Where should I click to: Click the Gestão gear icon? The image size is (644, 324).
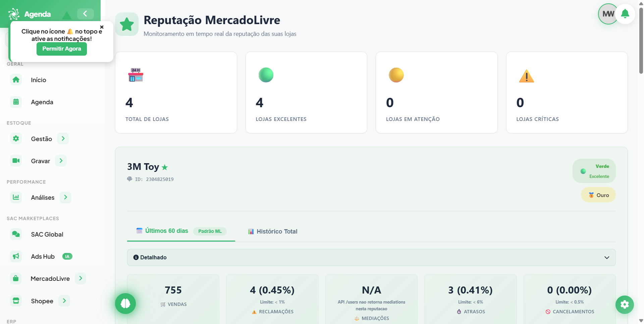point(16,139)
